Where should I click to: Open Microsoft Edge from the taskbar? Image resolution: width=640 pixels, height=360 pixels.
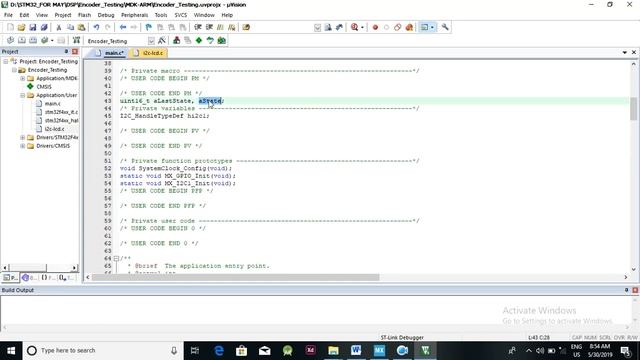[x=219, y=351]
